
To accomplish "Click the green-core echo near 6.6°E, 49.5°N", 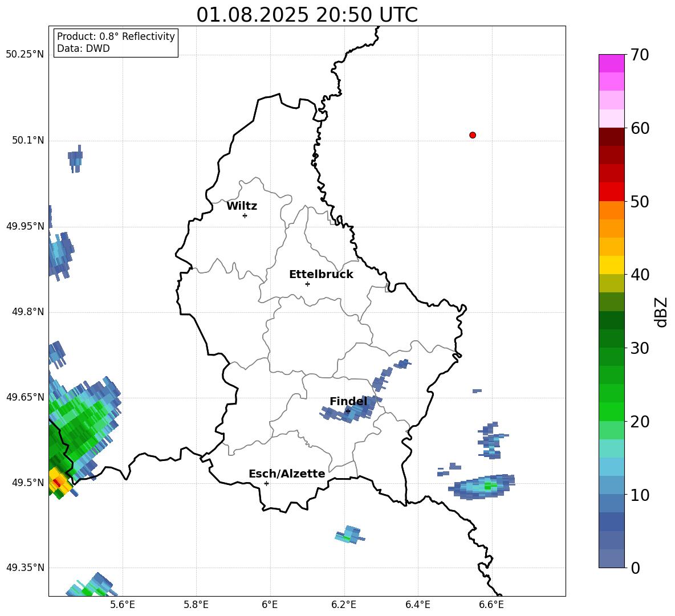I will pos(483,487).
